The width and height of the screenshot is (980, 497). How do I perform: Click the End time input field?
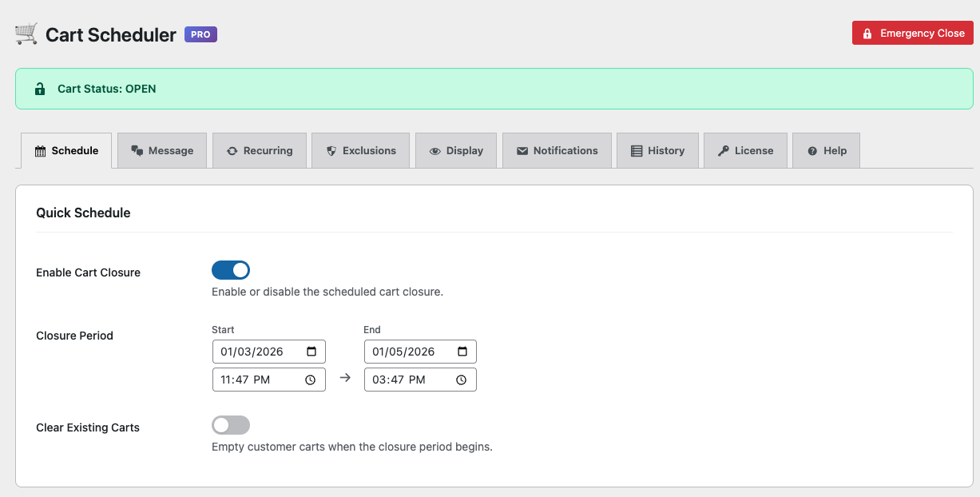click(x=407, y=380)
